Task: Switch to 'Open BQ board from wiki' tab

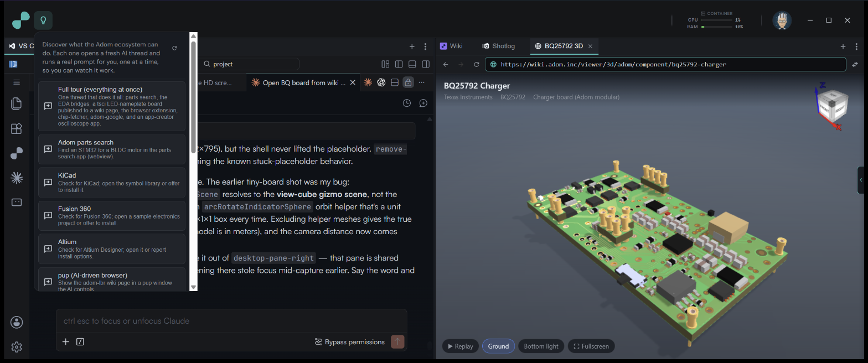Action: coord(303,82)
